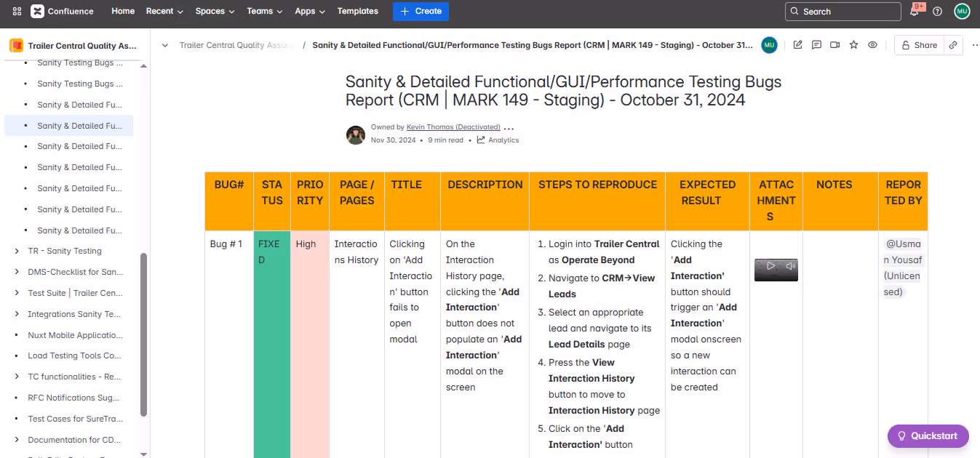Click the Analytics link
Image resolution: width=980 pixels, height=458 pixels.
click(503, 140)
